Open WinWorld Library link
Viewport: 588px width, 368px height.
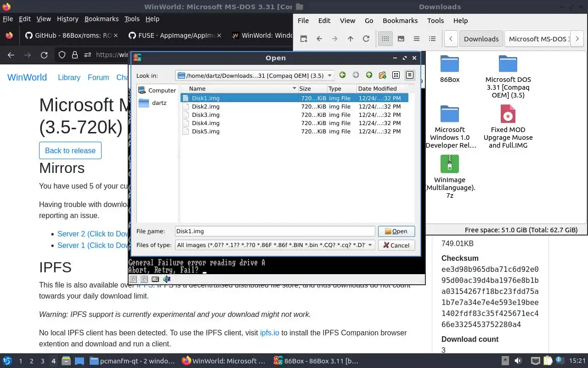point(69,77)
